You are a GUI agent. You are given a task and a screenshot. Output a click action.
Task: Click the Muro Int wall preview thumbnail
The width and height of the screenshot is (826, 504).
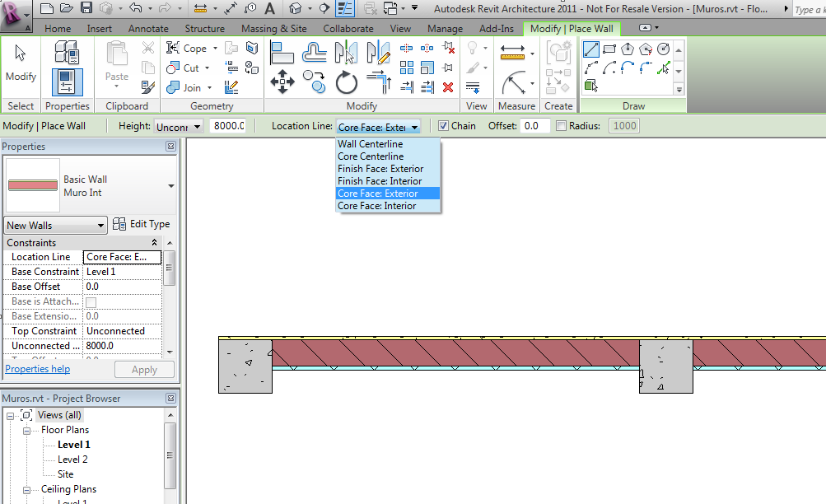(33, 184)
